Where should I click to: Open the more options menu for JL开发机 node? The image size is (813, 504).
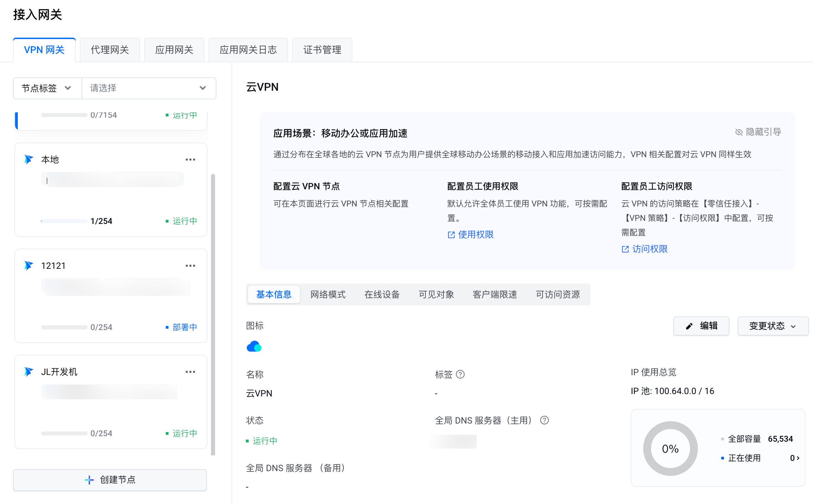coord(190,372)
